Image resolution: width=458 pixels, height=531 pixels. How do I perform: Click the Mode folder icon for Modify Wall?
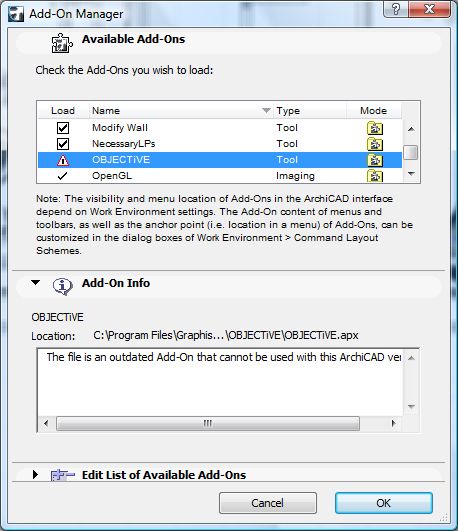point(375,128)
